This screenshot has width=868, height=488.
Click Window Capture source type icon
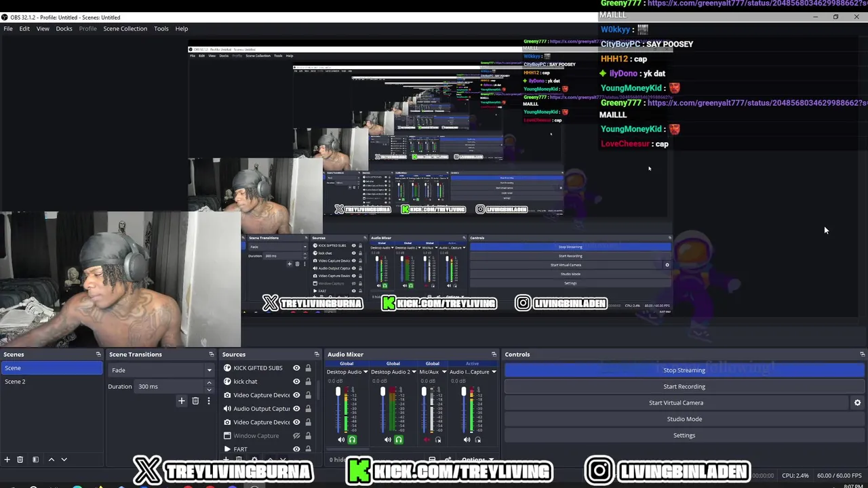(x=227, y=436)
